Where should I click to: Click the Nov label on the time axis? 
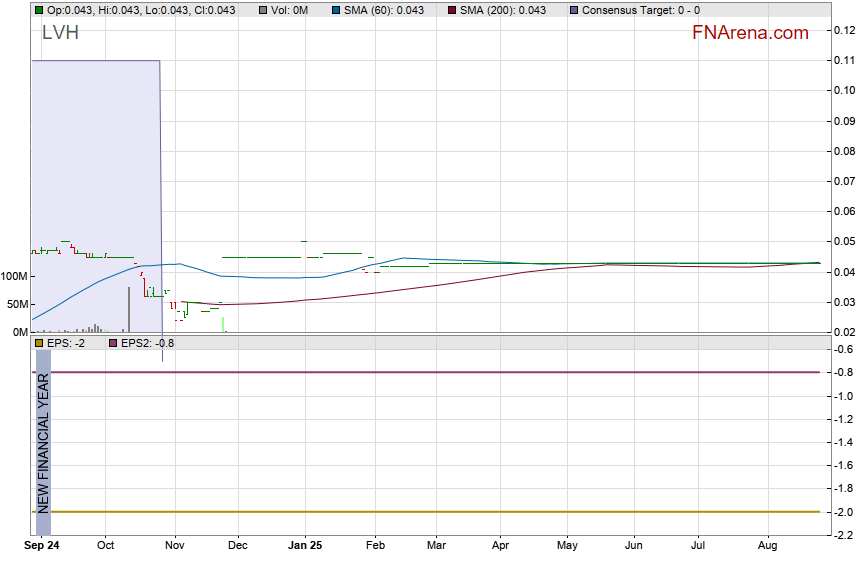click(x=176, y=546)
